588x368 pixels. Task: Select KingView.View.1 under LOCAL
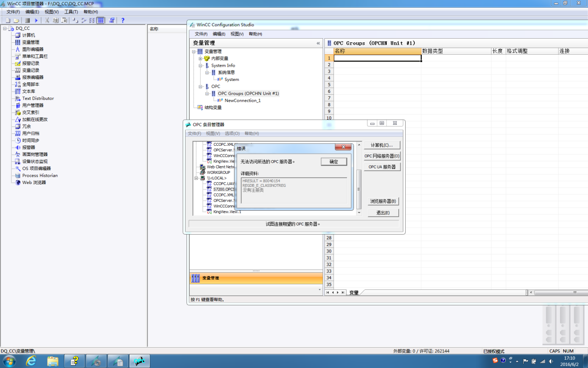click(x=227, y=212)
